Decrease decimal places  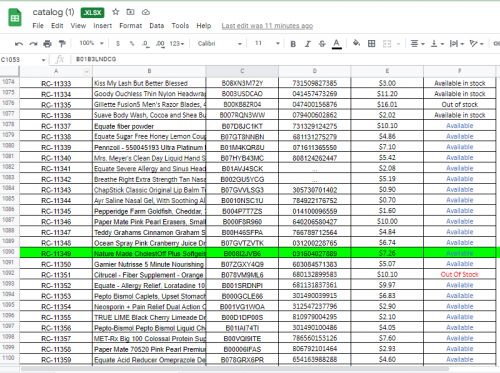tap(145, 44)
